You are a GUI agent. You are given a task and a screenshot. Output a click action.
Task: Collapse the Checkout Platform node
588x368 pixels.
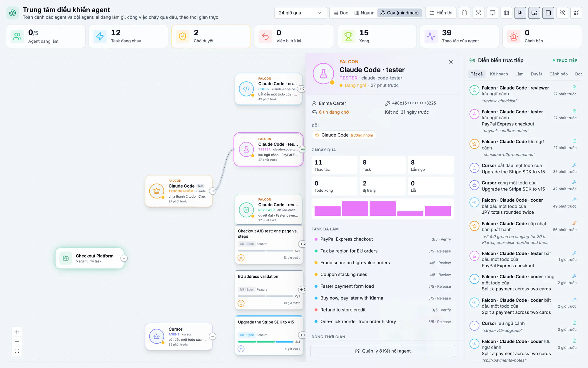coord(124,258)
